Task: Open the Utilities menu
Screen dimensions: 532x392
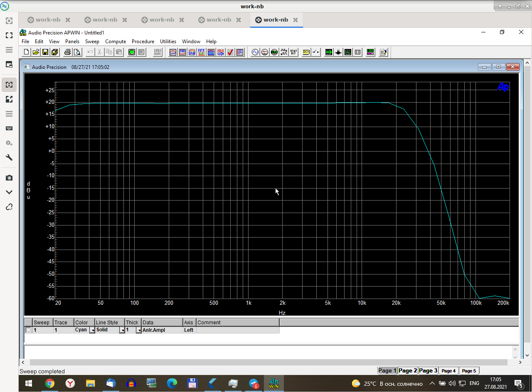Action: point(168,42)
